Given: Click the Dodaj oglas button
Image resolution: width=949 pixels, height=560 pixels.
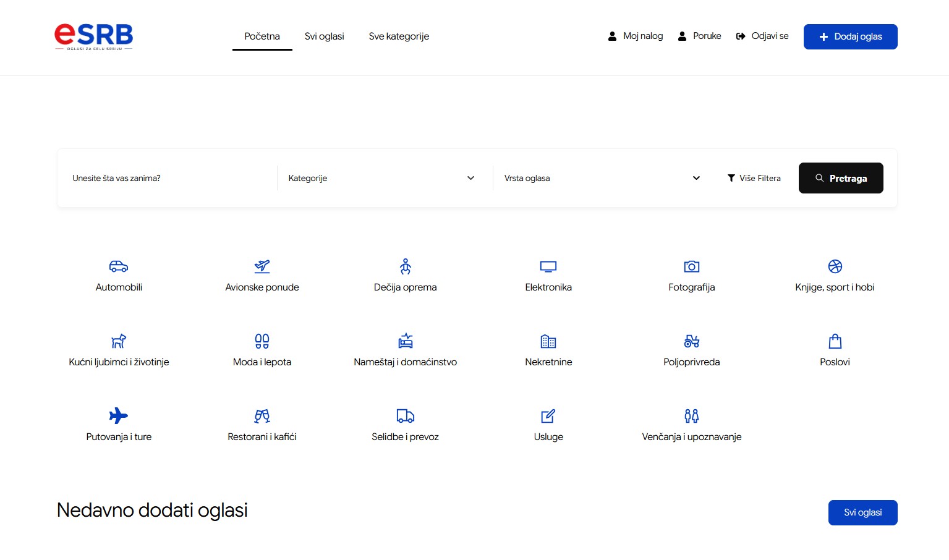Looking at the screenshot, I should tap(851, 36).
